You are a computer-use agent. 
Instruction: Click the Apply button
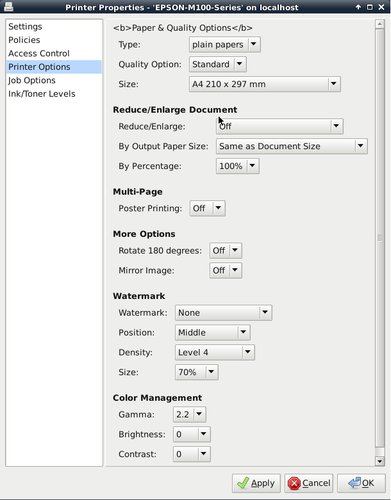tap(256, 483)
